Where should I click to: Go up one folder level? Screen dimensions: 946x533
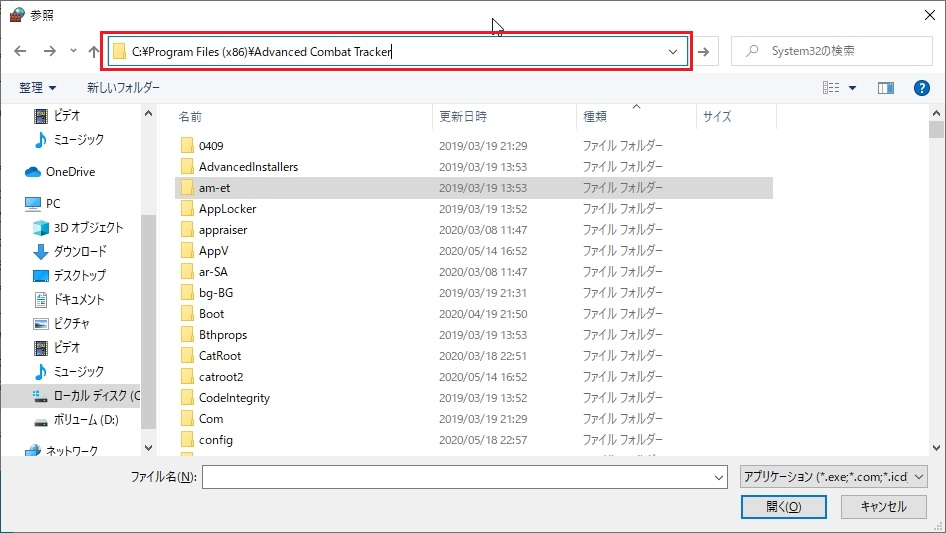(x=94, y=51)
